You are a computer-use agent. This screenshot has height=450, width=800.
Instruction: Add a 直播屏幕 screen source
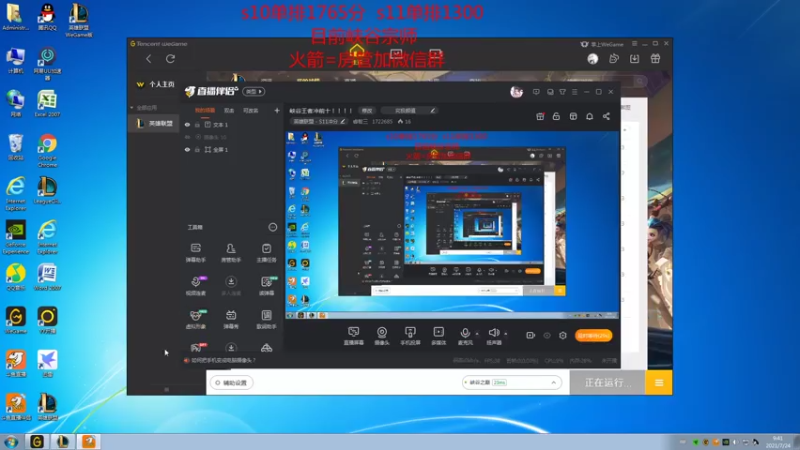[354, 336]
